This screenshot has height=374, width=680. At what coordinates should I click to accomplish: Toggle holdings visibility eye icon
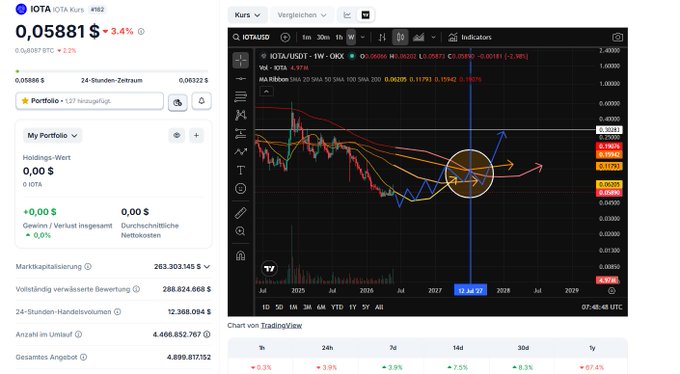(177, 135)
